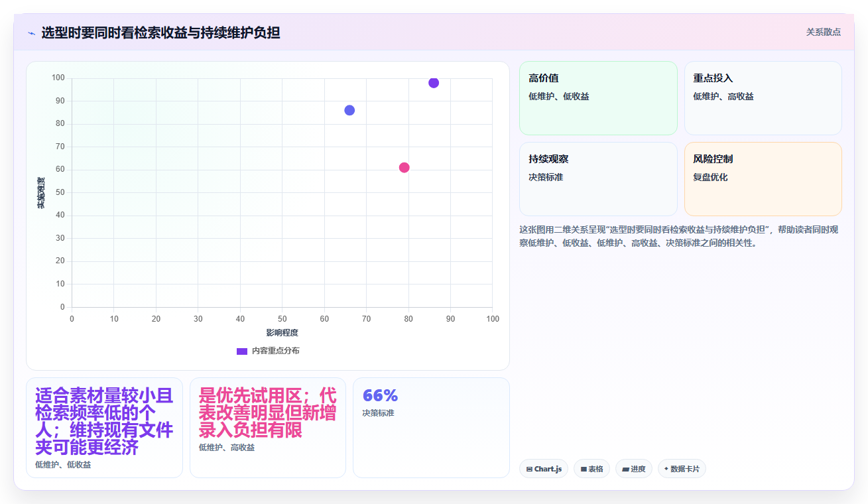Select the 高价值 quadrant card
The width and height of the screenshot is (868, 504).
click(598, 98)
